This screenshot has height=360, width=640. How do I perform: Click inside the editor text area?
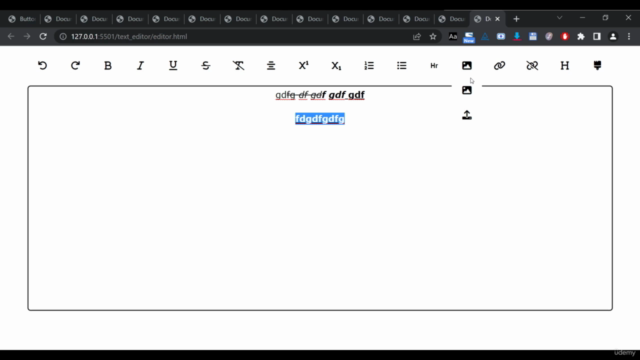320,198
